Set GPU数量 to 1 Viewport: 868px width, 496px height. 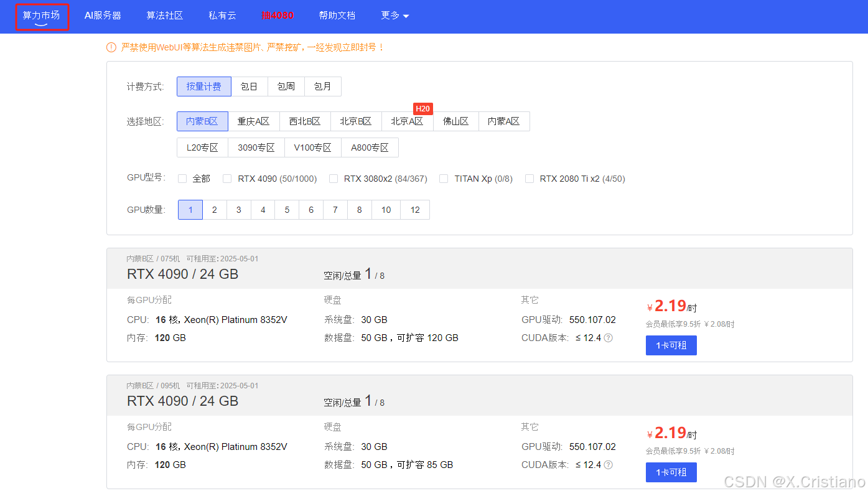click(190, 210)
